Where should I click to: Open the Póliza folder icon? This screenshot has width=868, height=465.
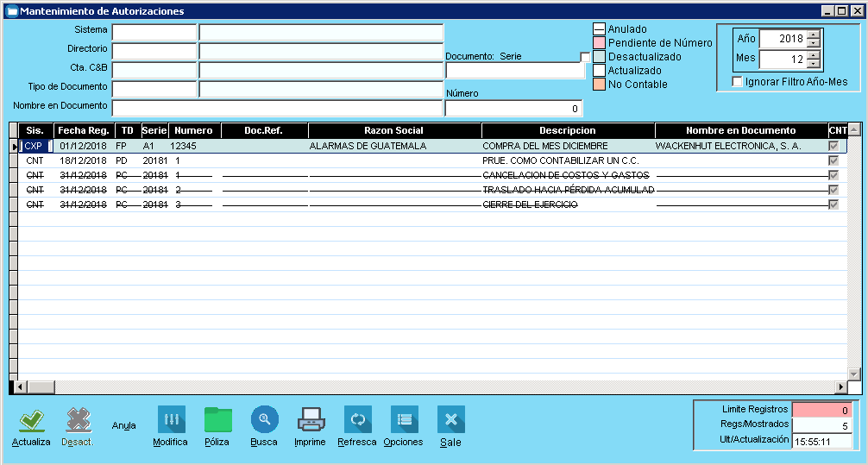[217, 420]
